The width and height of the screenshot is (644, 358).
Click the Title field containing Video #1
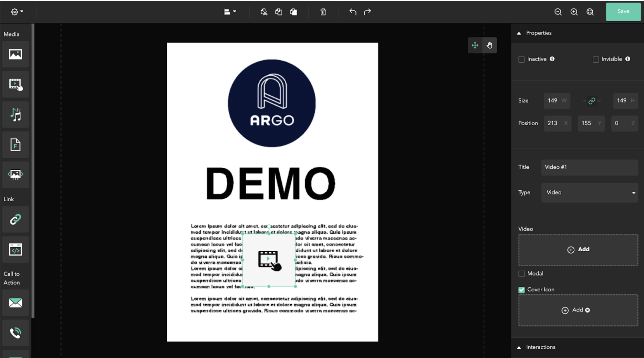(x=590, y=167)
